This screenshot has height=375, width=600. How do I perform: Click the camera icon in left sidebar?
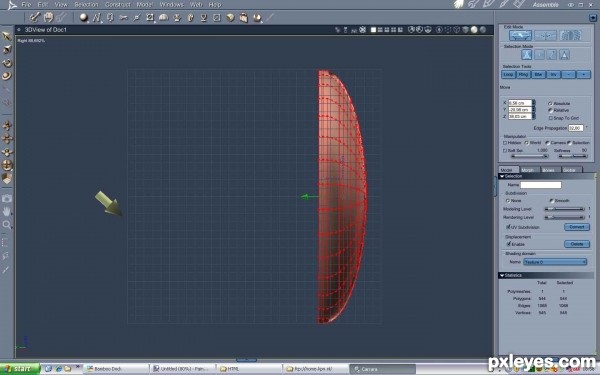click(7, 198)
